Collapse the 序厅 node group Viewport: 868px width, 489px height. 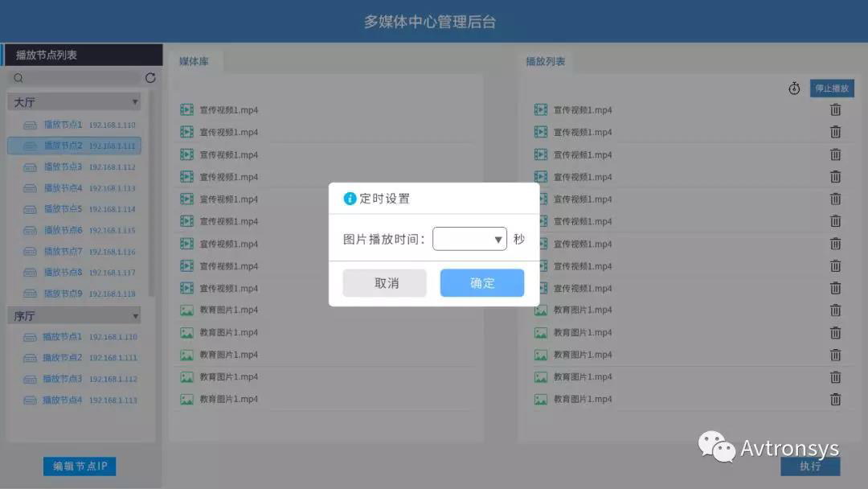[135, 316]
